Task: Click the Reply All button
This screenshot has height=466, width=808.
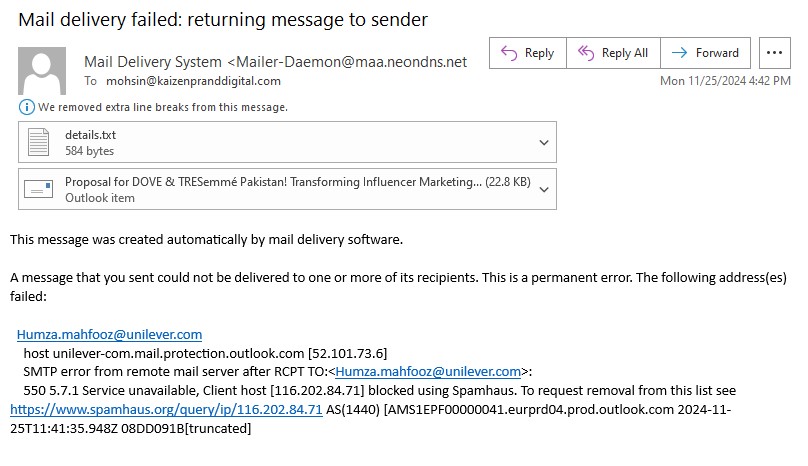Action: (x=613, y=53)
